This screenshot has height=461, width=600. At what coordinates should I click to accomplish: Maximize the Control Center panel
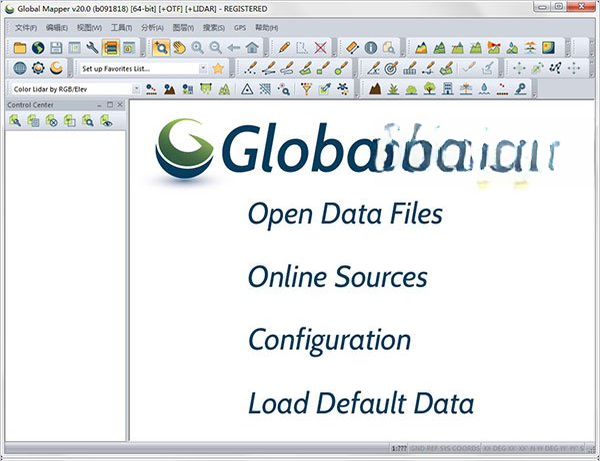pyautogui.click(x=110, y=104)
